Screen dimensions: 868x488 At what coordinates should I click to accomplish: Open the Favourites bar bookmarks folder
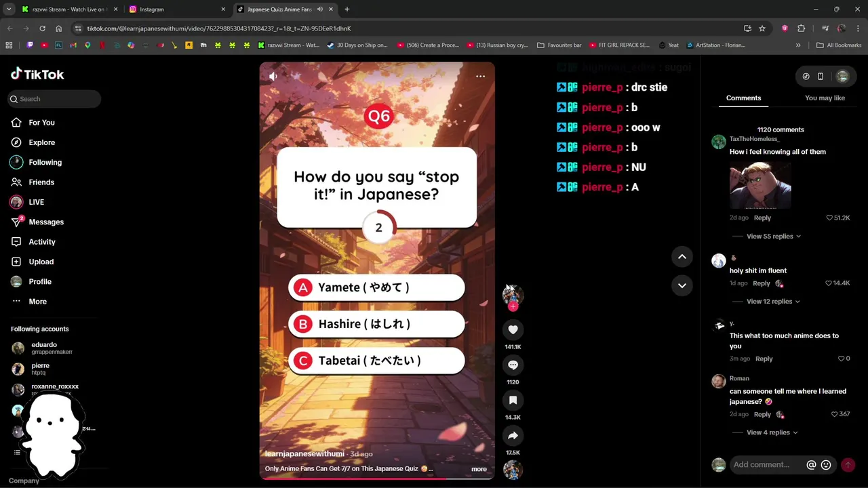coord(559,45)
